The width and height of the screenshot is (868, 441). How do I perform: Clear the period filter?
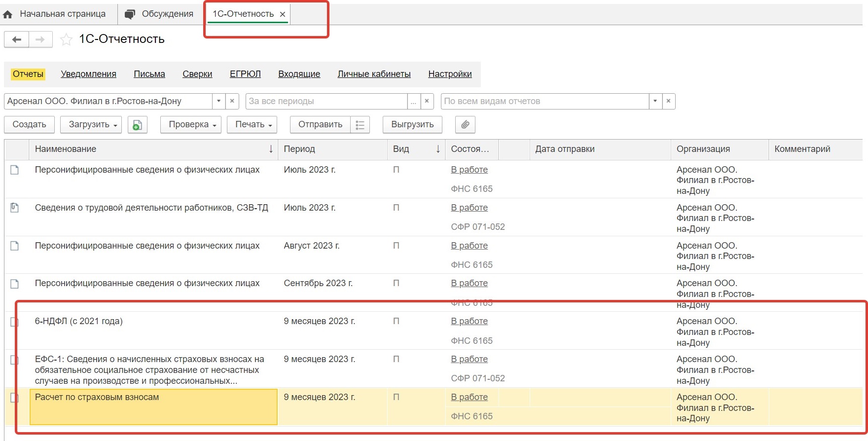[x=427, y=101]
